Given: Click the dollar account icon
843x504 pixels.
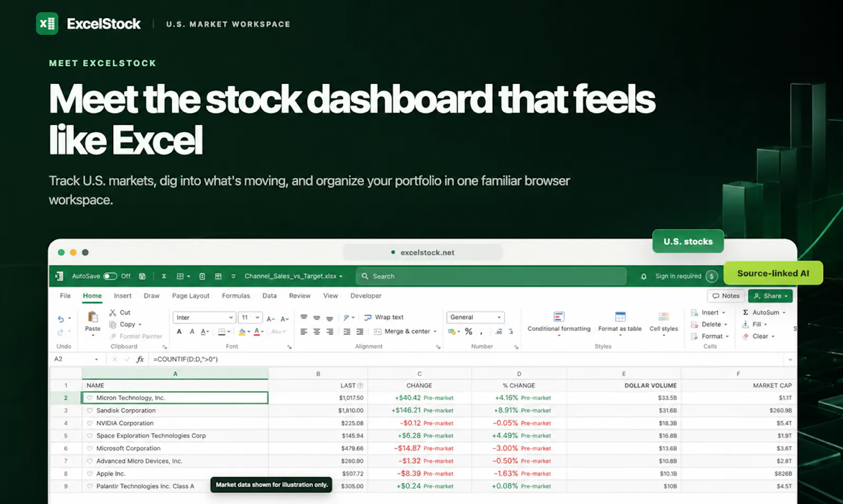Looking at the screenshot, I should click(x=711, y=276).
